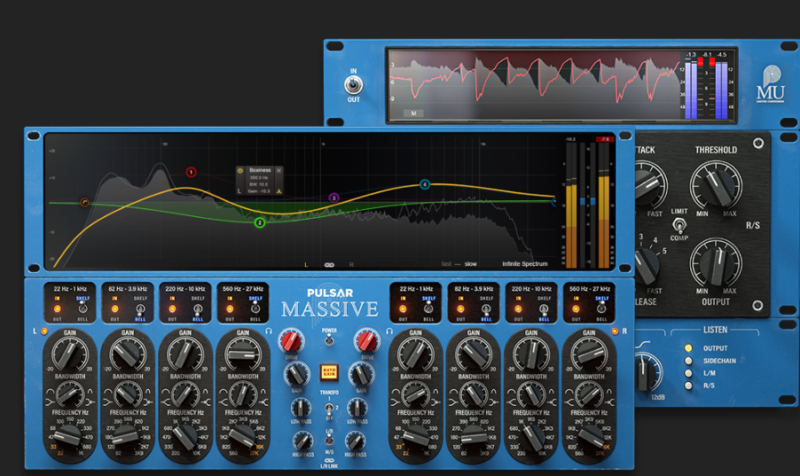Select red band node 1 on EQ curve
Viewport: 800px width, 476px height.
tap(191, 172)
